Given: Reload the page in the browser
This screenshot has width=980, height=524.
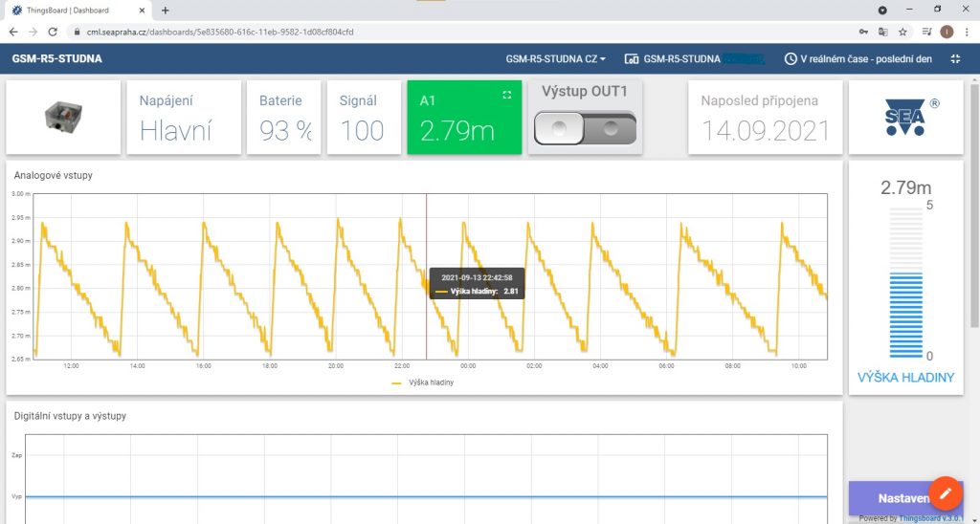Looking at the screenshot, I should tap(55, 32).
